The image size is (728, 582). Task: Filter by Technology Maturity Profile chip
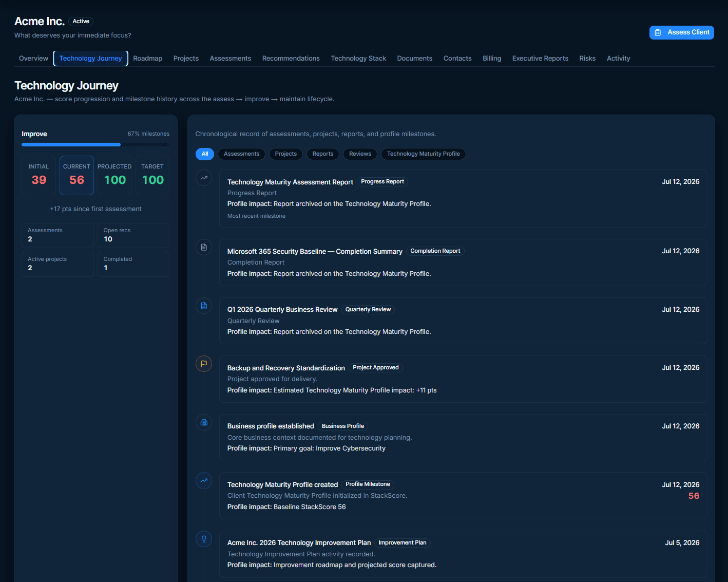coord(424,154)
